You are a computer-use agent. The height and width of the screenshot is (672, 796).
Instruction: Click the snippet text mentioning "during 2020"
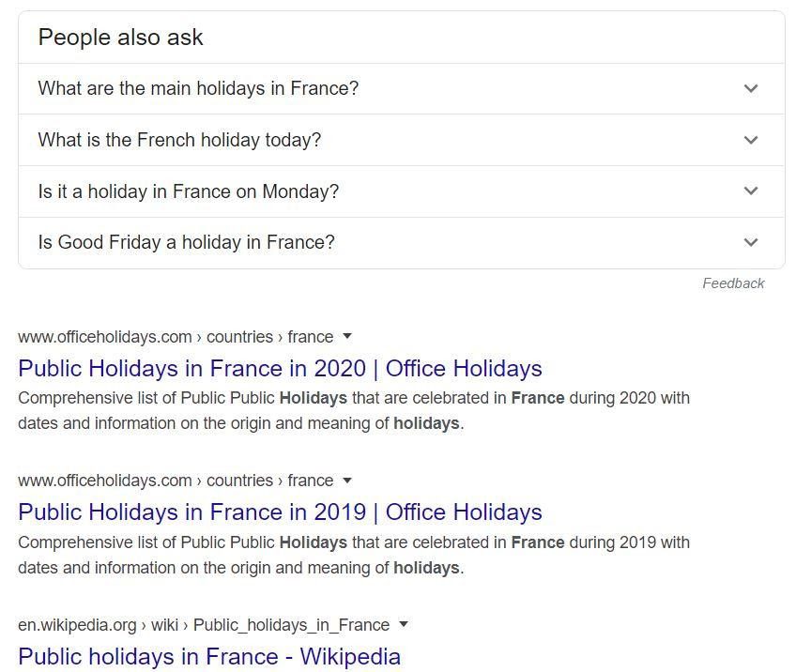[353, 410]
